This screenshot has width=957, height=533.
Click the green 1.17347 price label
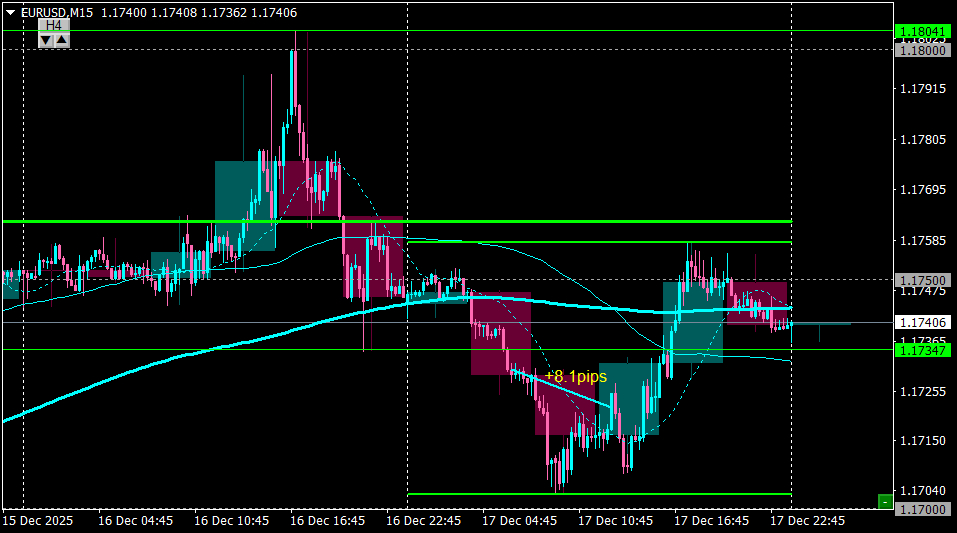923,350
